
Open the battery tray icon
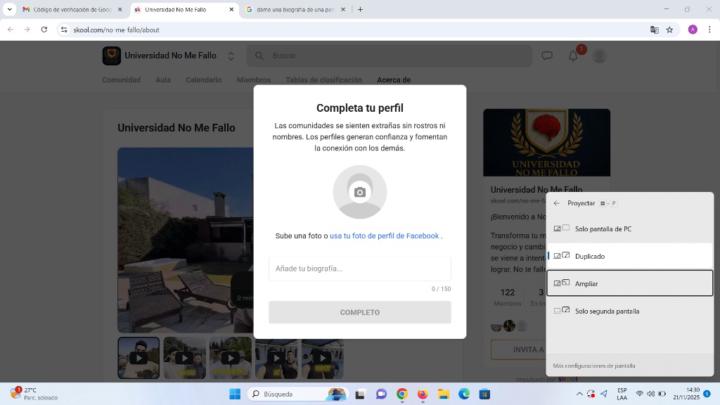tap(662, 394)
